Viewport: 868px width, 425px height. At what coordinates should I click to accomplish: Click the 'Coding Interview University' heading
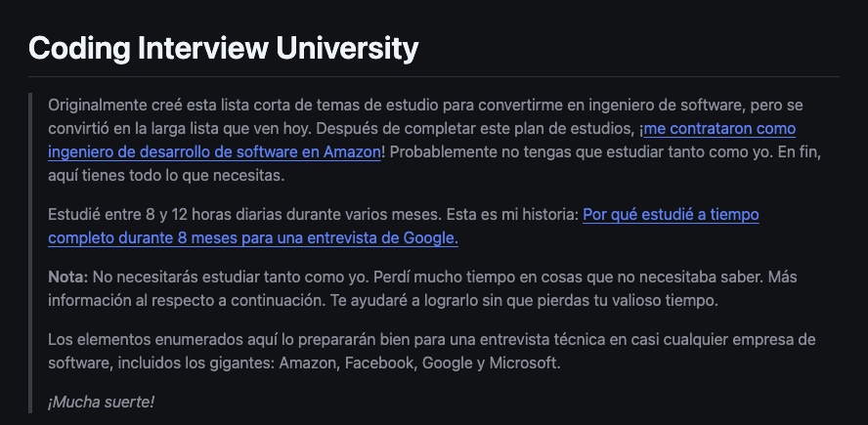(x=223, y=48)
